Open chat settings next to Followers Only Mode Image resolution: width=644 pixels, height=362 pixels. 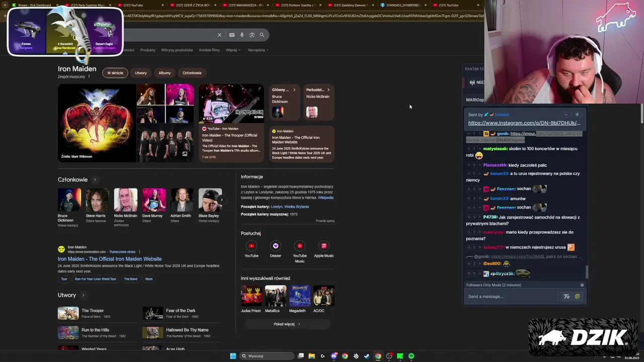pos(582,285)
